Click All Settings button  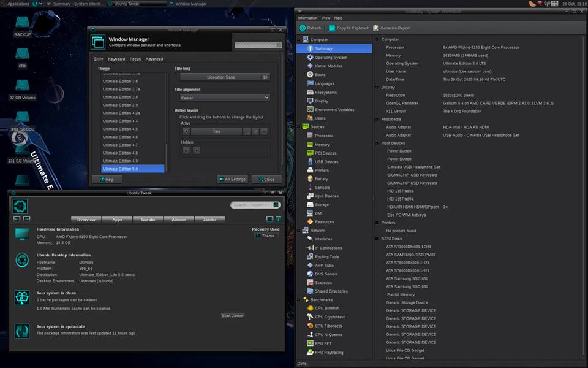(233, 180)
